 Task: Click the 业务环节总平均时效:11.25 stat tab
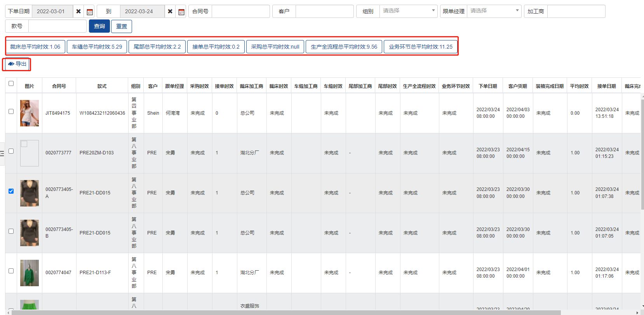pyautogui.click(x=421, y=47)
